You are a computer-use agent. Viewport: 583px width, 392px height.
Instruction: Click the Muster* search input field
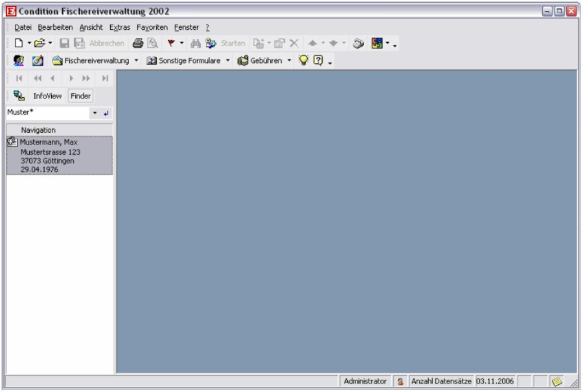[45, 113]
